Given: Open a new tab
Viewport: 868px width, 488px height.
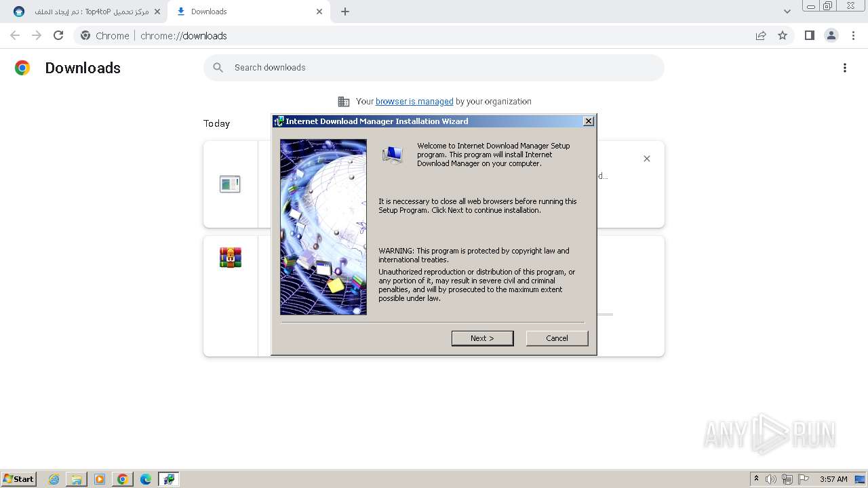Looking at the screenshot, I should (345, 12).
